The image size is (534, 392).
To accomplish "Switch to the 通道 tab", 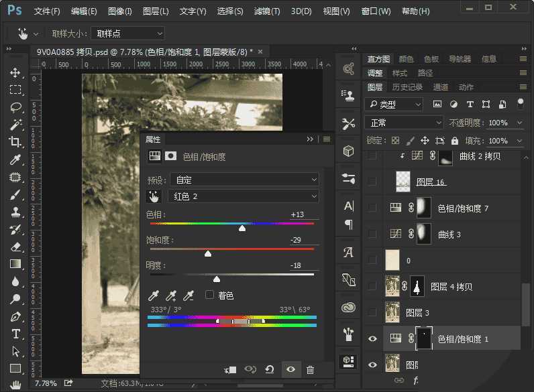I will click(x=441, y=87).
